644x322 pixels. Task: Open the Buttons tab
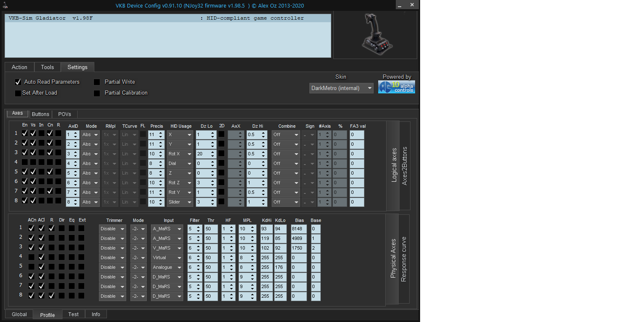41,114
